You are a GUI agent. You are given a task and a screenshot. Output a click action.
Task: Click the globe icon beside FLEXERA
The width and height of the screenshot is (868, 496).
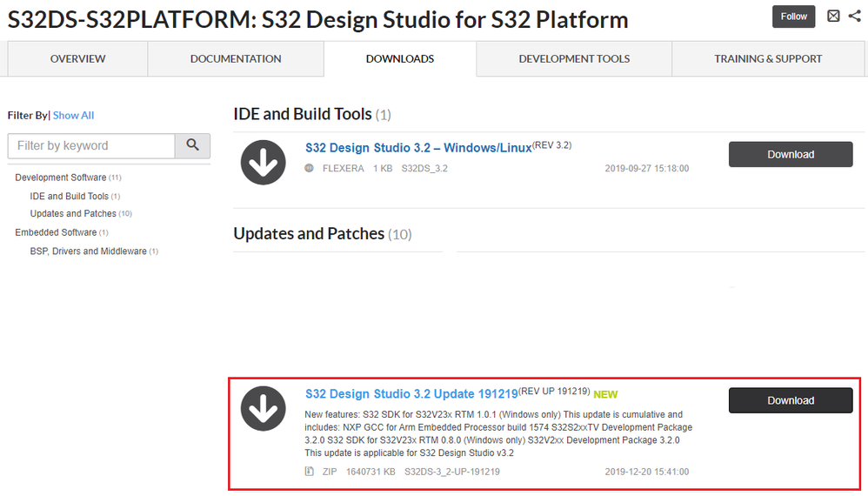(x=309, y=168)
